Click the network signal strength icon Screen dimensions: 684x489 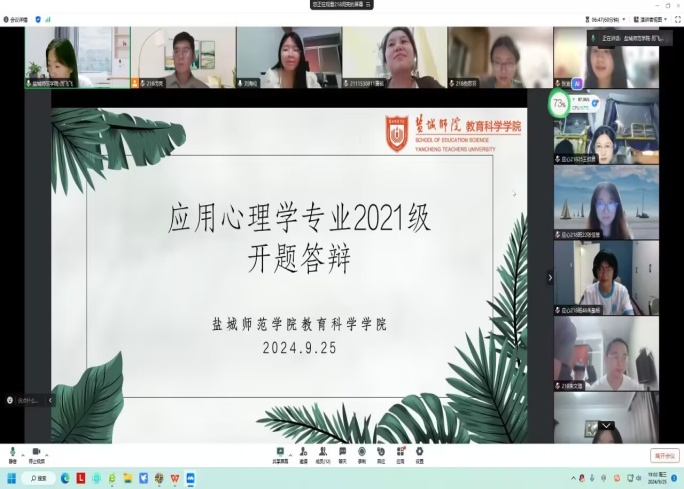coord(49,19)
